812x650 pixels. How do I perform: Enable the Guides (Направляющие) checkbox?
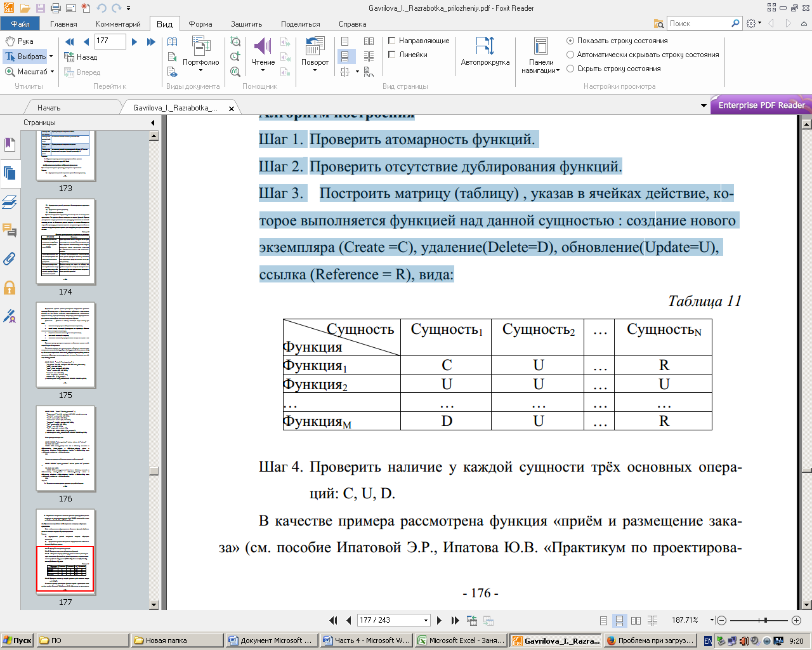tap(392, 41)
